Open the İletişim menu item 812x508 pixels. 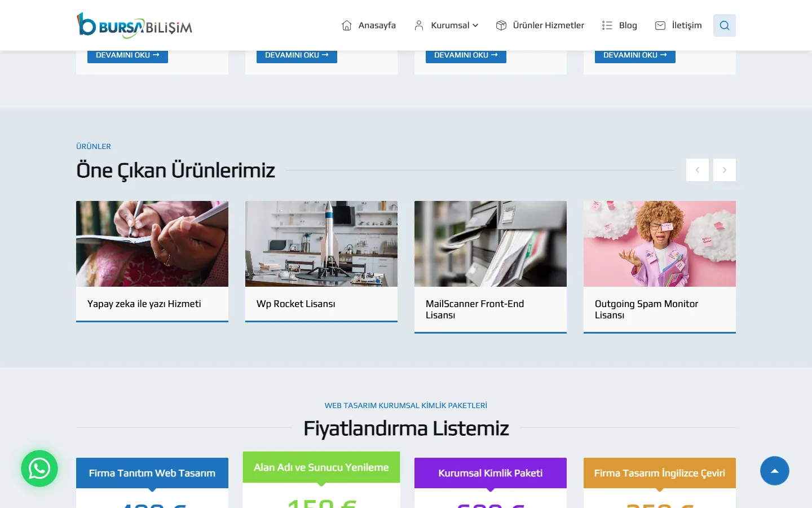pyautogui.click(x=687, y=25)
